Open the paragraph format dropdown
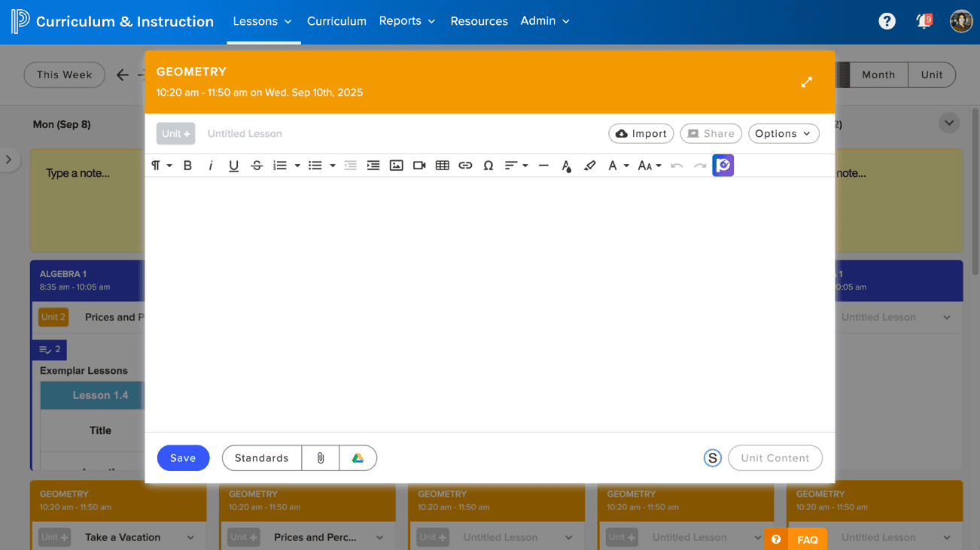980x550 pixels. point(161,166)
